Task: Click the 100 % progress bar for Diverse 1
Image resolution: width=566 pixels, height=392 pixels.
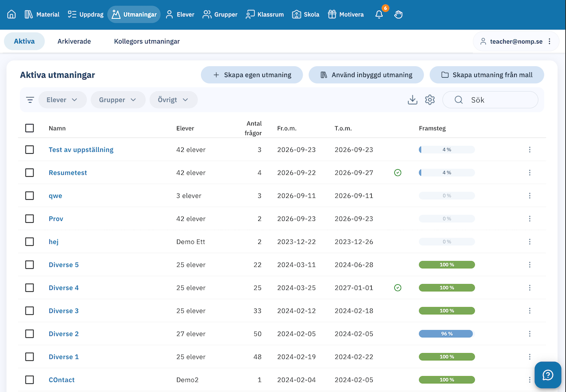Action: (x=447, y=357)
